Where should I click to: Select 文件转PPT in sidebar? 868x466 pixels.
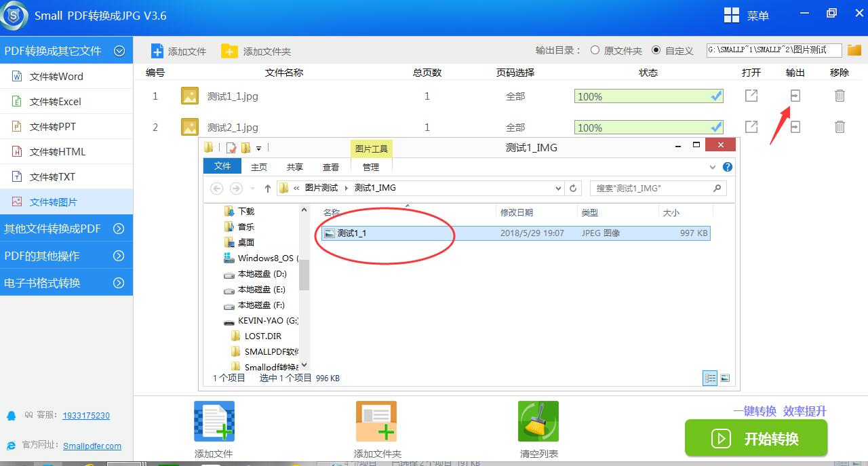66,127
